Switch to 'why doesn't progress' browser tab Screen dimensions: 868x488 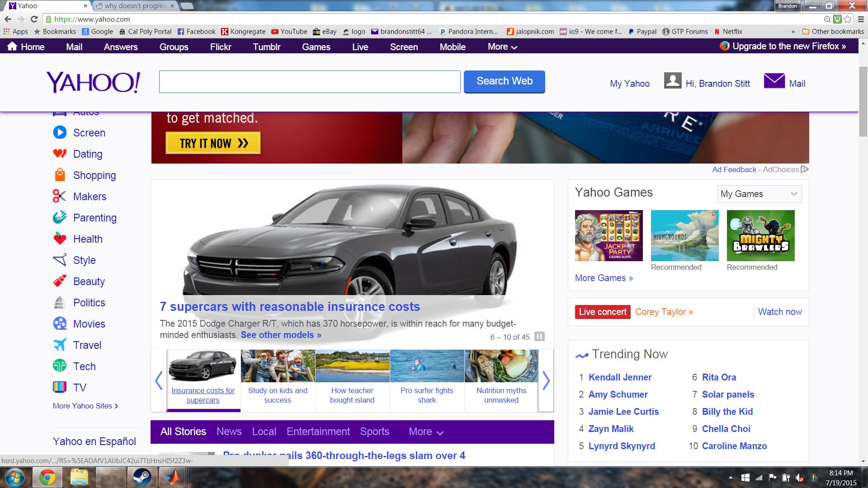point(136,6)
